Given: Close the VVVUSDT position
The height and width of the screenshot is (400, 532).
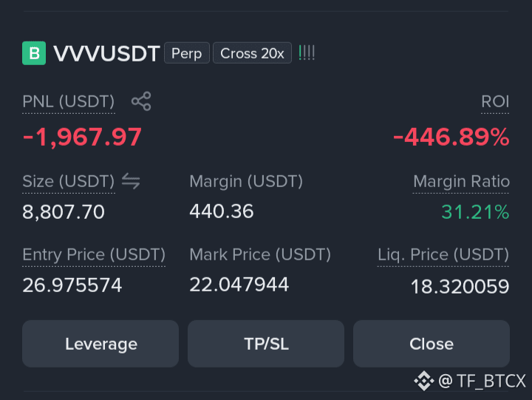Looking at the screenshot, I should (432, 344).
